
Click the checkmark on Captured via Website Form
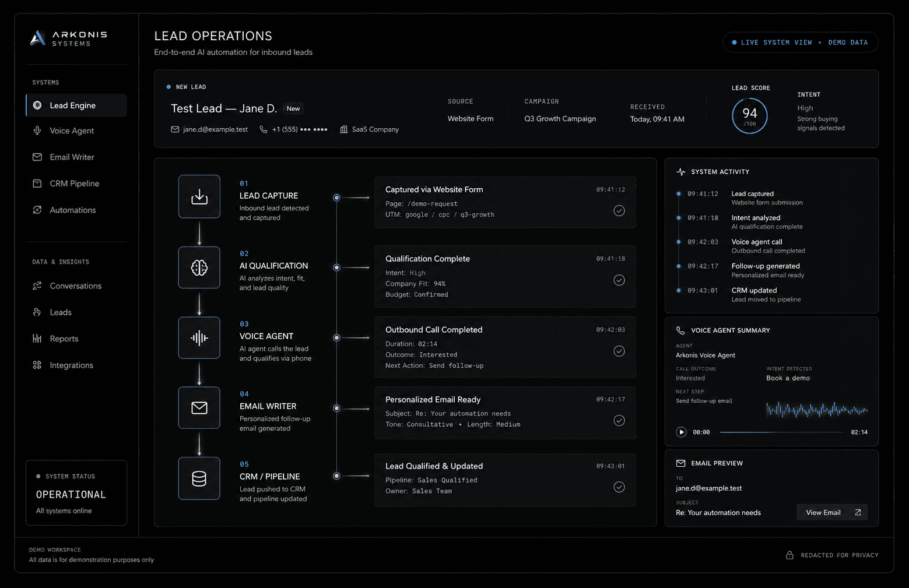(x=619, y=211)
